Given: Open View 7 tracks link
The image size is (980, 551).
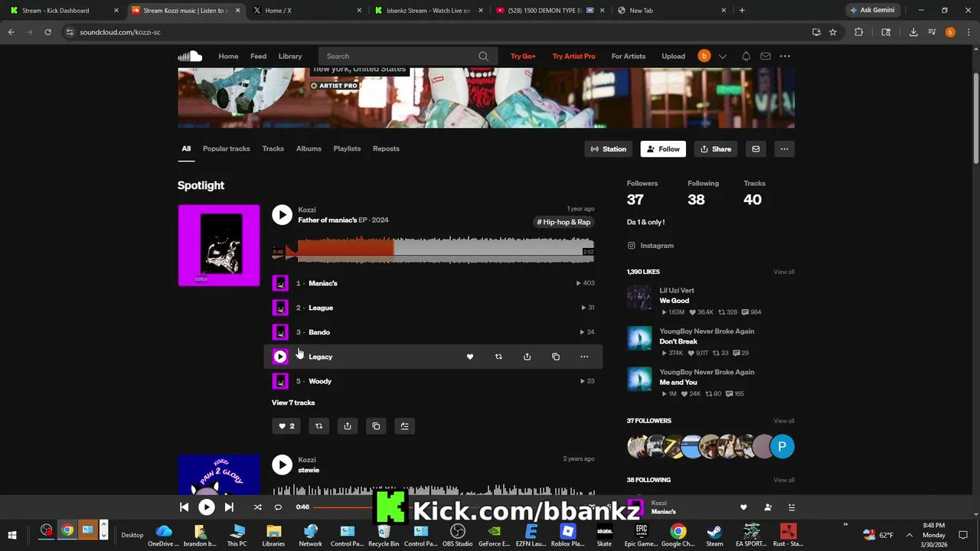Looking at the screenshot, I should [293, 403].
